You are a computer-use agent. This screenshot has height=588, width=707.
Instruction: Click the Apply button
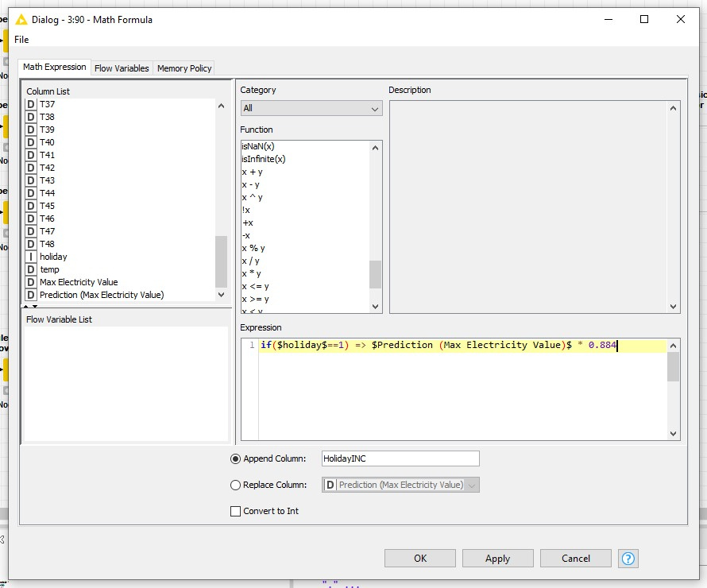[497, 559]
